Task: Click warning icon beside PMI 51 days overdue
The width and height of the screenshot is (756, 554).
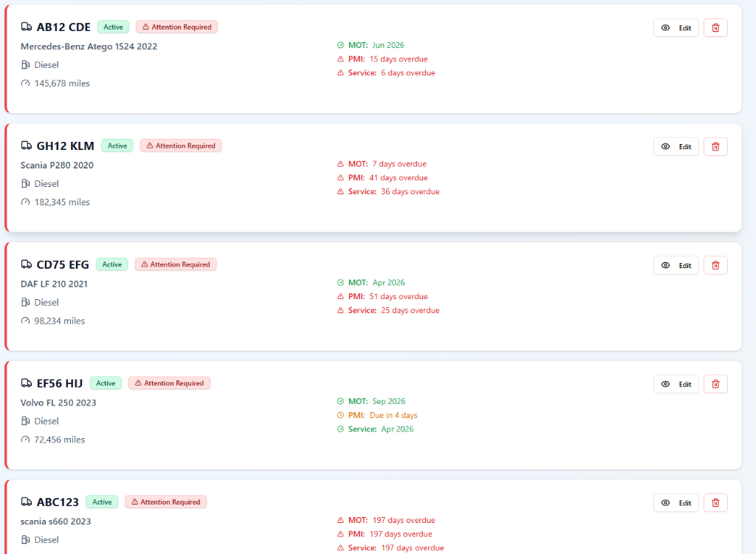Action: pos(340,296)
